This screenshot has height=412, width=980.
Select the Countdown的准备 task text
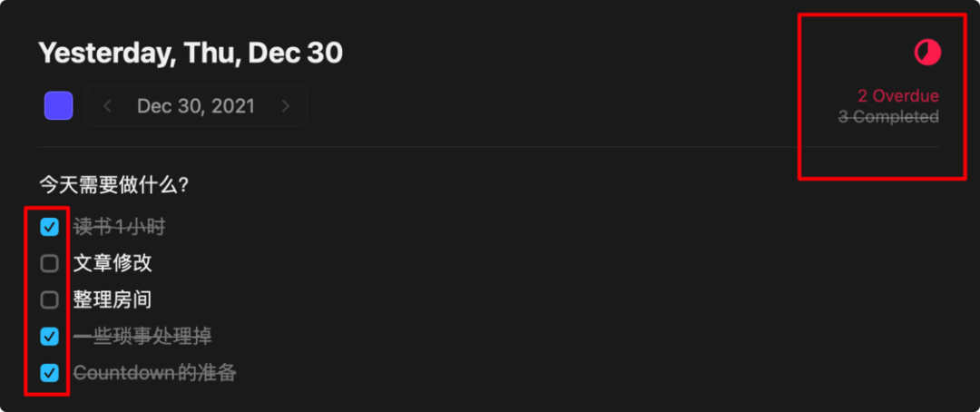coord(154,373)
